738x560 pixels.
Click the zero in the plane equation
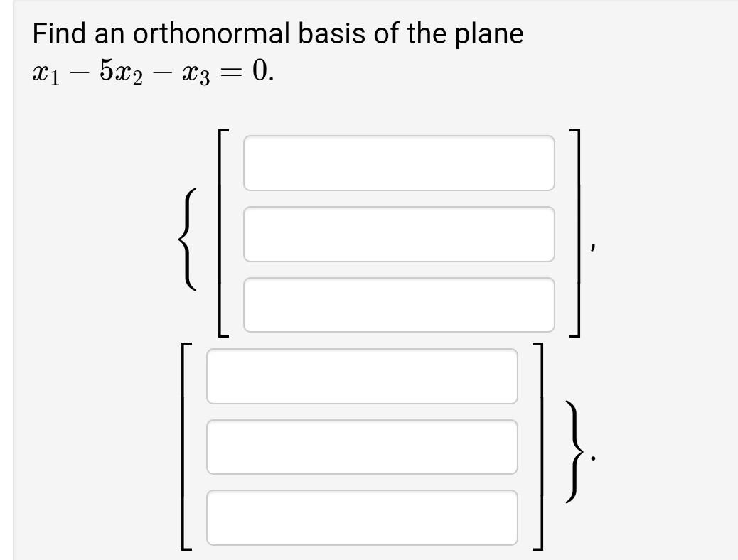259,71
